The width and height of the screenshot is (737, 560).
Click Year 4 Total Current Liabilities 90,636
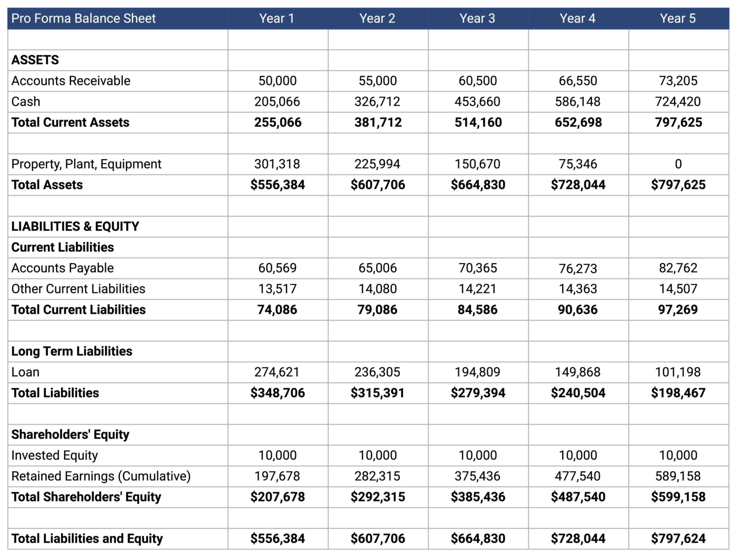pyautogui.click(x=578, y=310)
